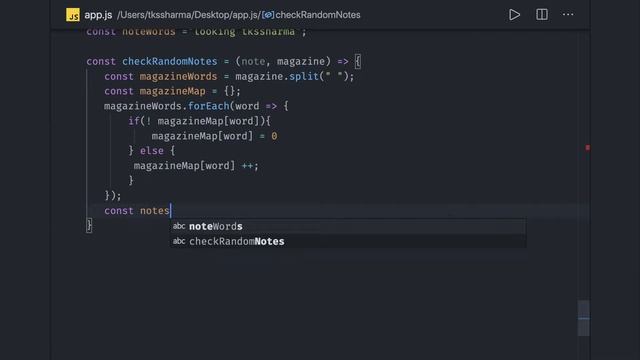Toggle the split editor layout icon
640x360 pixels.
(x=542, y=15)
